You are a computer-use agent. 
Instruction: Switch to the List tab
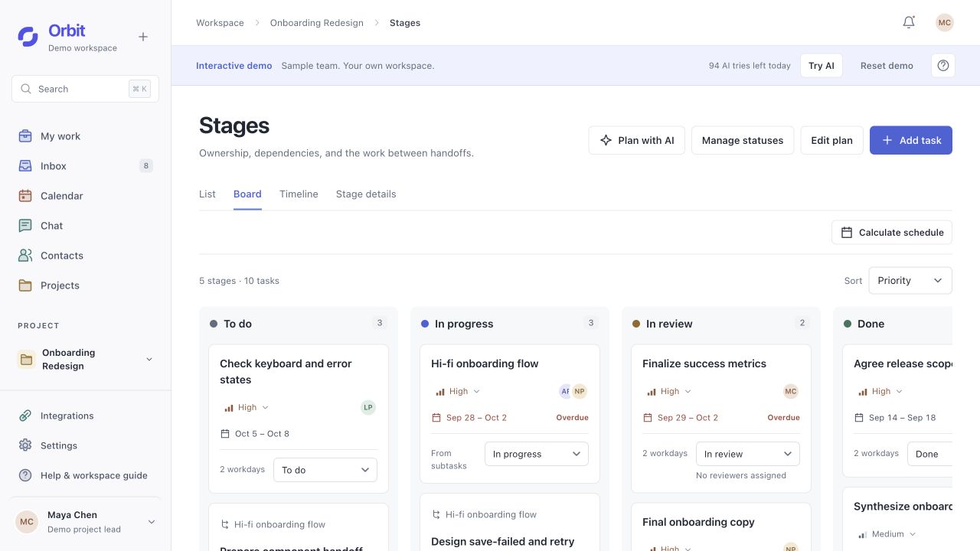[207, 194]
